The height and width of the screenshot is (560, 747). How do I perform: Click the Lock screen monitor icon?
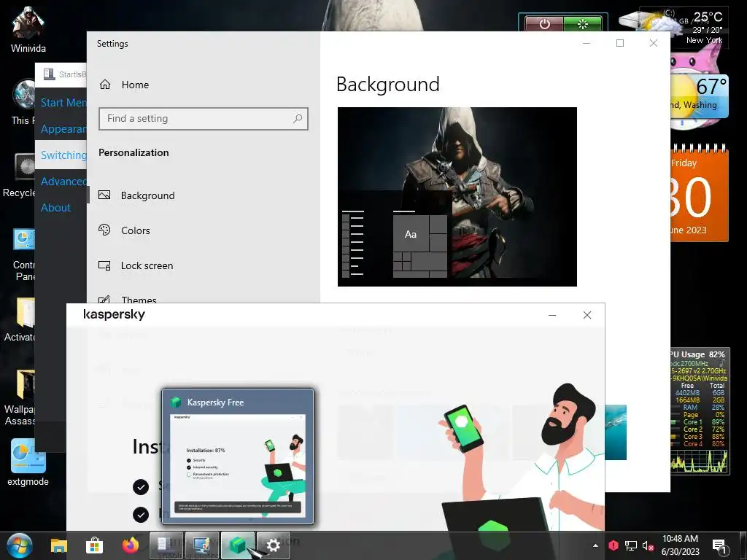(x=104, y=265)
